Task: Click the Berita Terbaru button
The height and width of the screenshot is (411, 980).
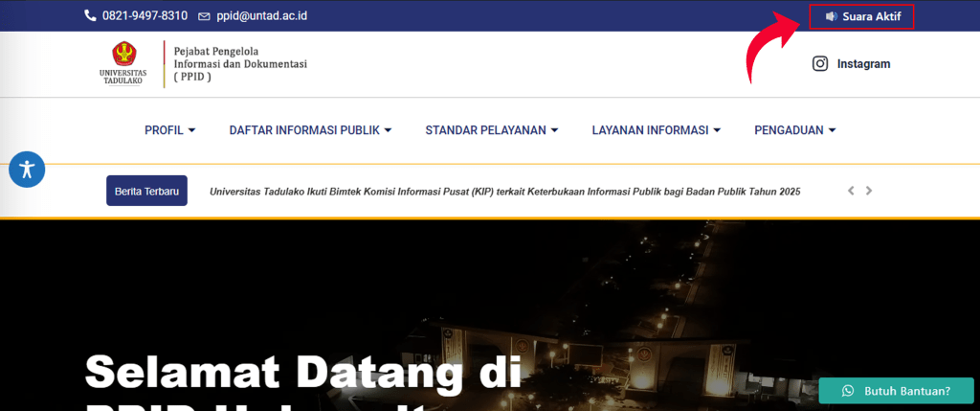Action: pyautogui.click(x=146, y=191)
